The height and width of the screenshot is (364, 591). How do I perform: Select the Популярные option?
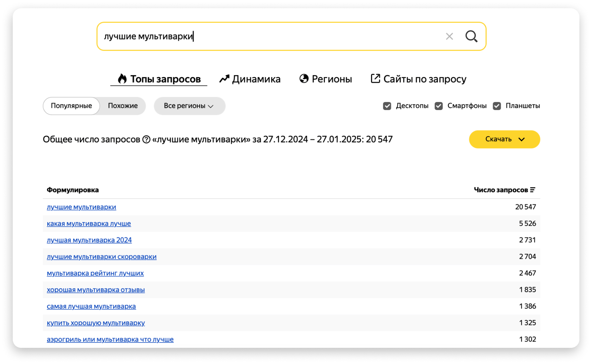(x=71, y=106)
